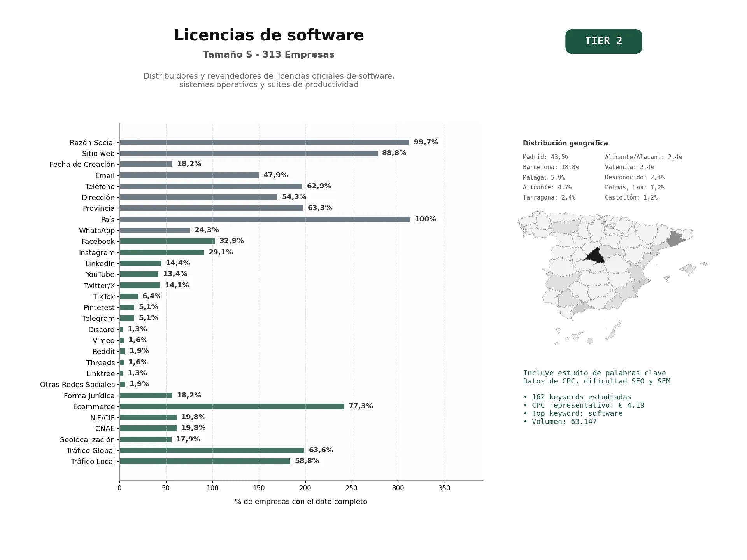Click the 32,9% value label

click(x=231, y=241)
